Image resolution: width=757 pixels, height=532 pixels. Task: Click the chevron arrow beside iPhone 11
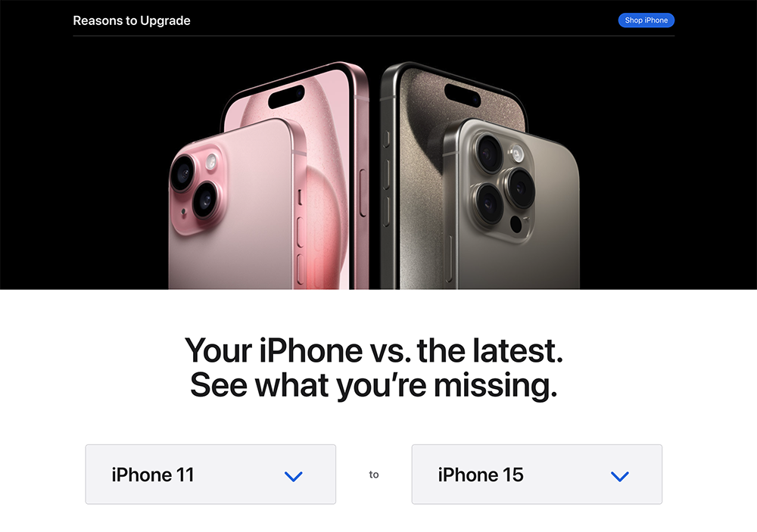[294, 477]
